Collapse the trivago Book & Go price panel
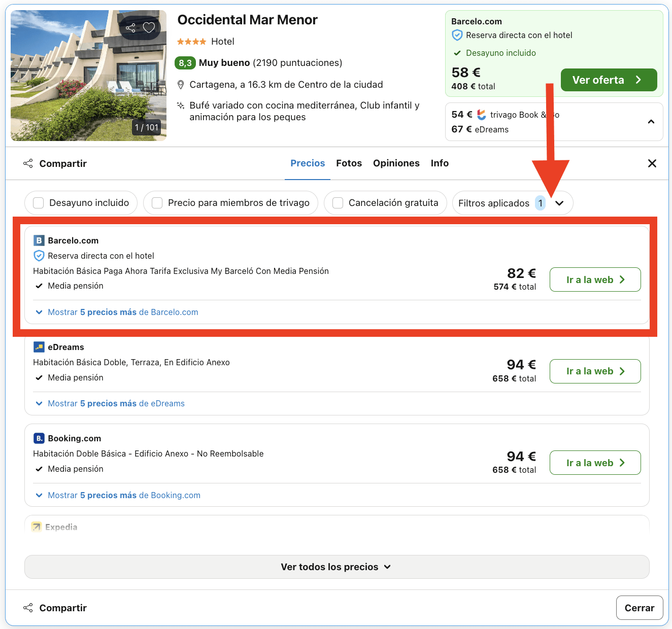This screenshot has width=672, height=629. 651,122
